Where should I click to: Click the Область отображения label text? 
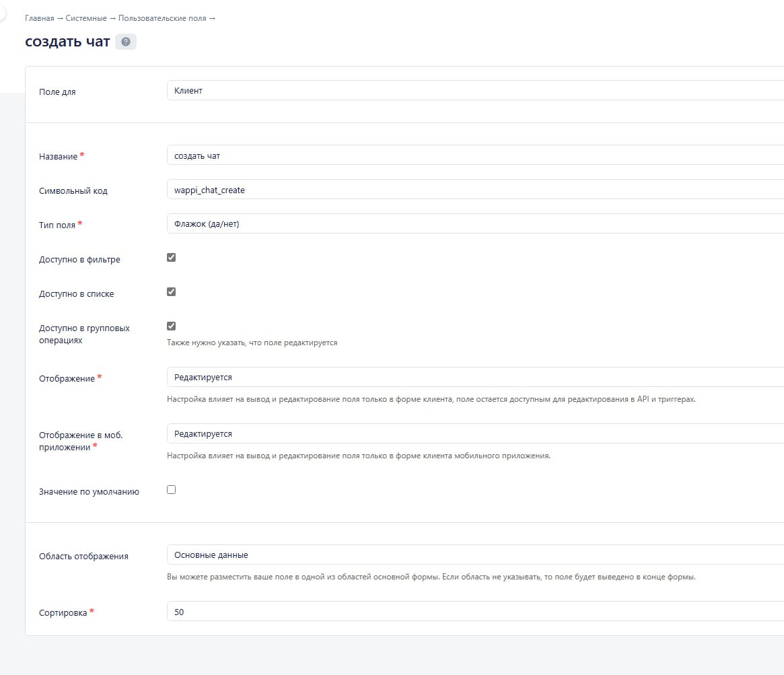83,557
